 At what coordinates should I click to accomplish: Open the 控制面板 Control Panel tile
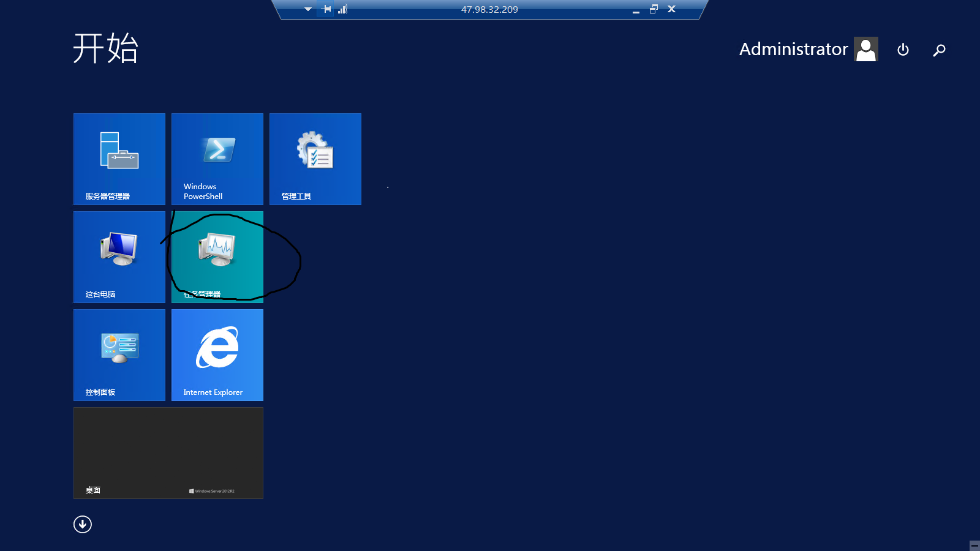click(x=119, y=355)
